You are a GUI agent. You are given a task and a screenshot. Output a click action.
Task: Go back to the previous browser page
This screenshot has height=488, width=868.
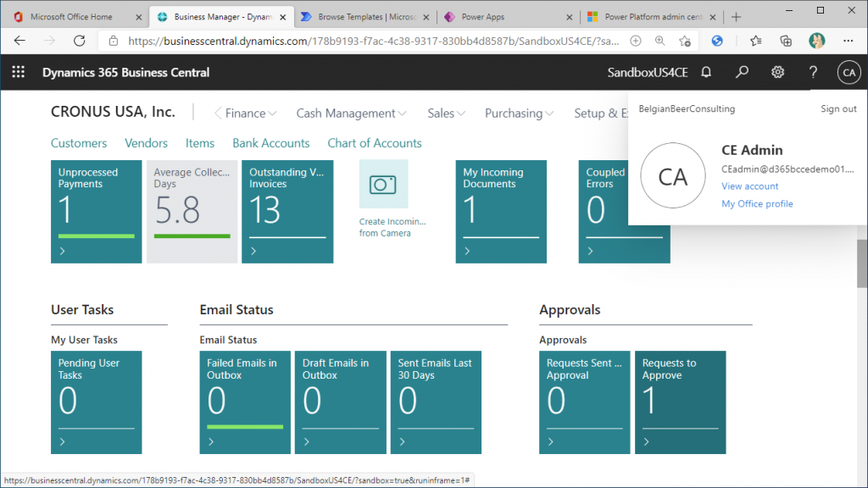19,41
